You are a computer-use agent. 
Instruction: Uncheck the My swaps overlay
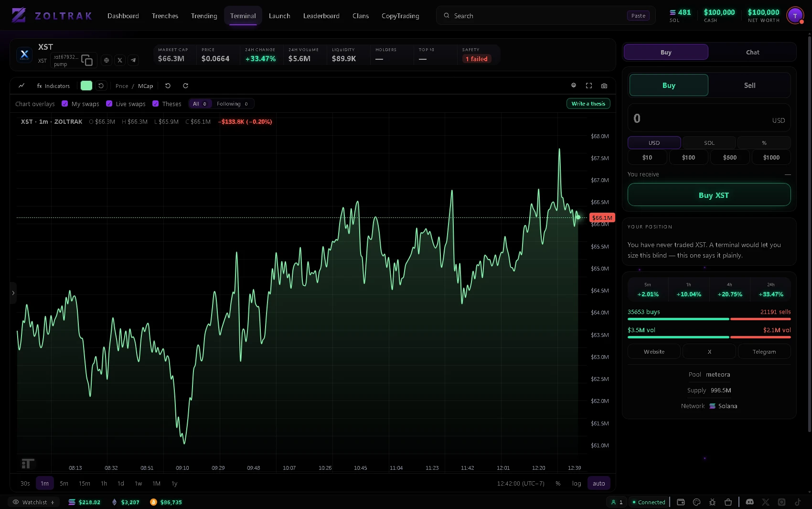point(65,104)
